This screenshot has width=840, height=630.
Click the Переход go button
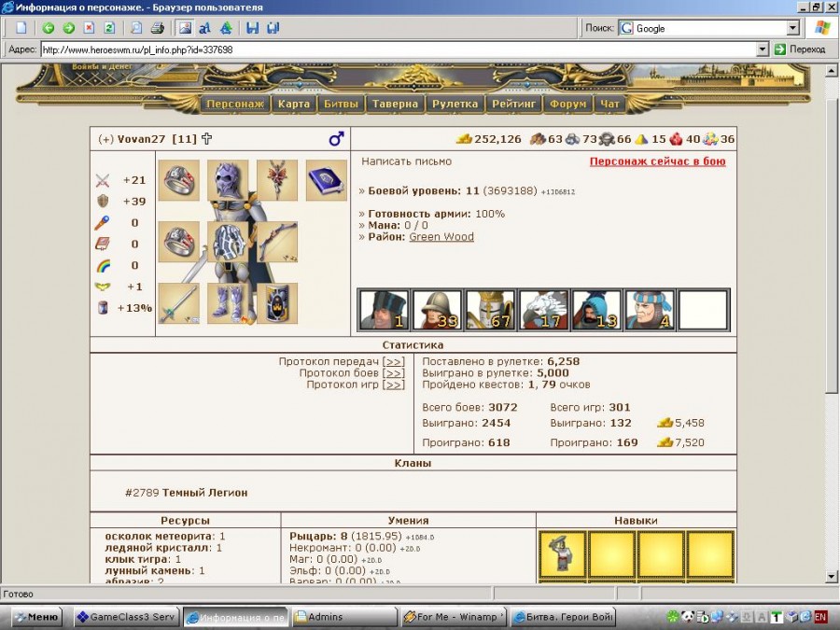coord(800,49)
